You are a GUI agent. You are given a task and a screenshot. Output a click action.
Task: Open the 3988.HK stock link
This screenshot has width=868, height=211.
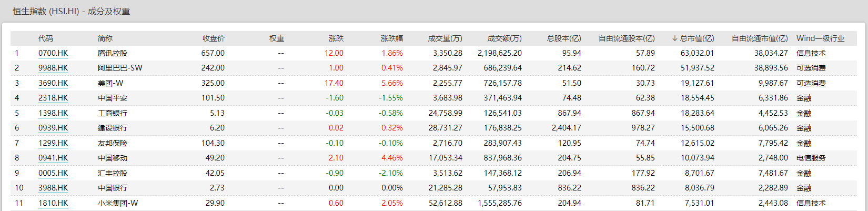point(53,188)
